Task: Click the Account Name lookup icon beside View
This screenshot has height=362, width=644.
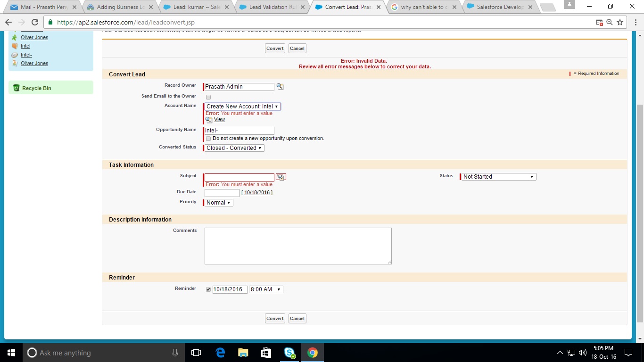Action: click(209, 120)
